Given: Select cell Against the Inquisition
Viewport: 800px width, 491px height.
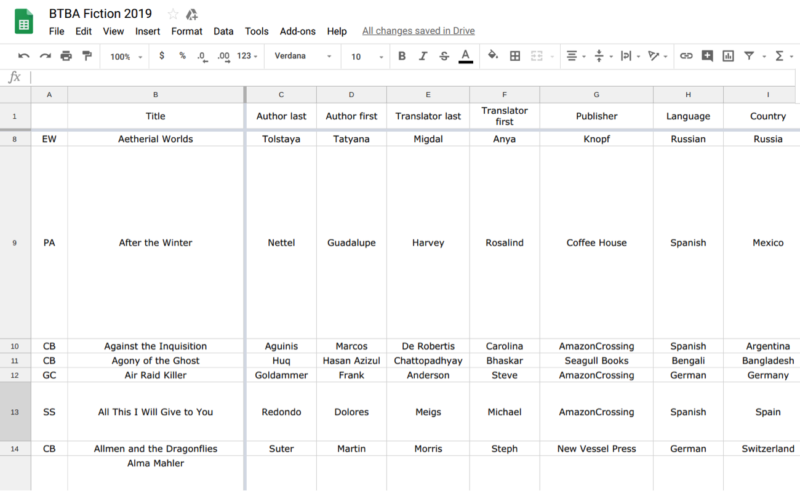Looking at the screenshot, I should pos(156,346).
